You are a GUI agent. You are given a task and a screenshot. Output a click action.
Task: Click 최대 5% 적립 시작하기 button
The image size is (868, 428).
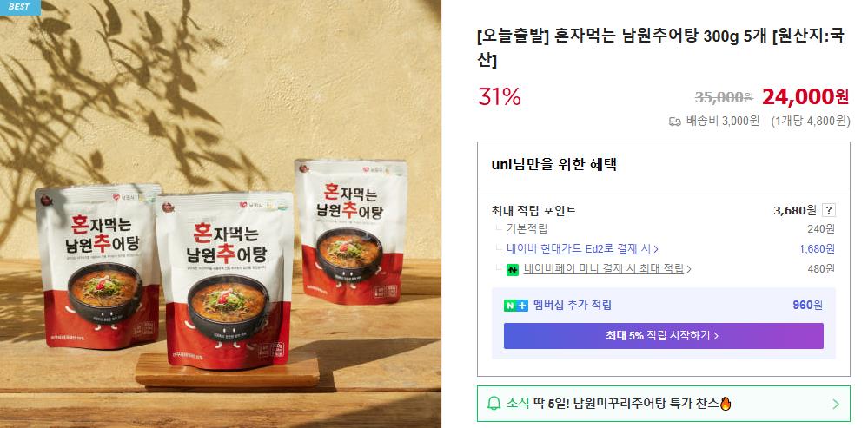pyautogui.click(x=663, y=336)
